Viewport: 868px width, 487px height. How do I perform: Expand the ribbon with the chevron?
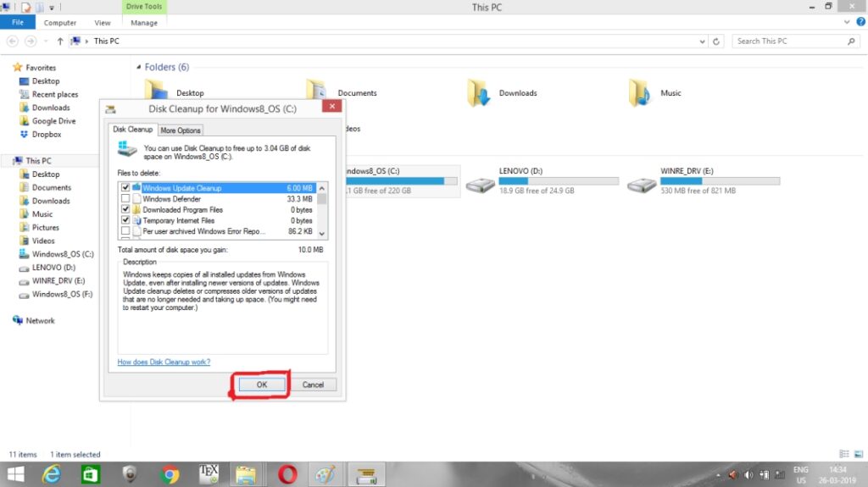pyautogui.click(x=847, y=22)
